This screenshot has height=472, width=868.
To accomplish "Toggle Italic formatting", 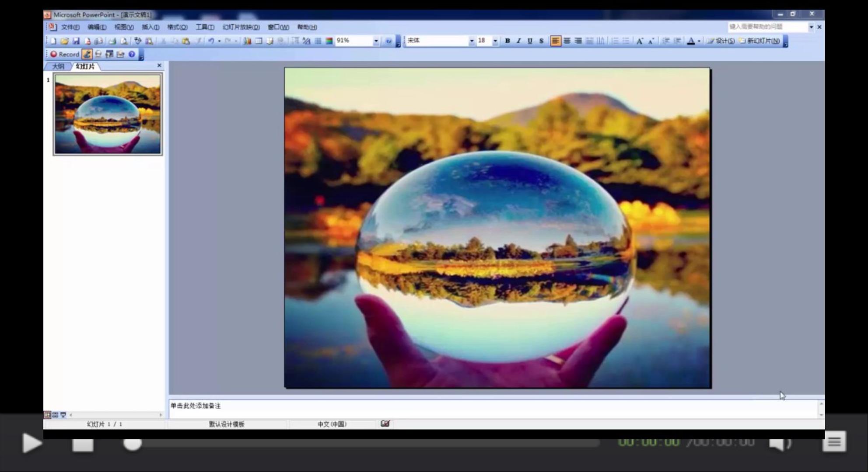I will point(518,41).
